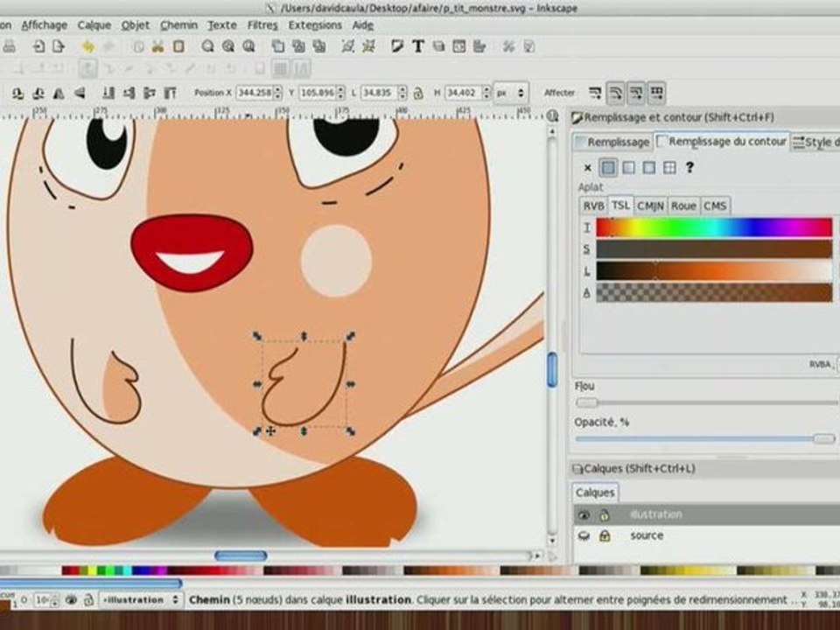Click the Create clone icon
Screen dimensions: 840x630
tap(298, 47)
